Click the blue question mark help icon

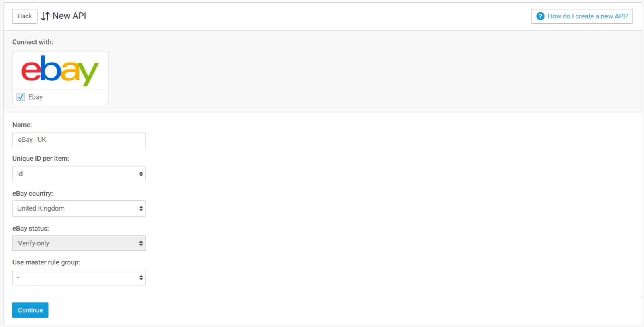click(x=540, y=16)
